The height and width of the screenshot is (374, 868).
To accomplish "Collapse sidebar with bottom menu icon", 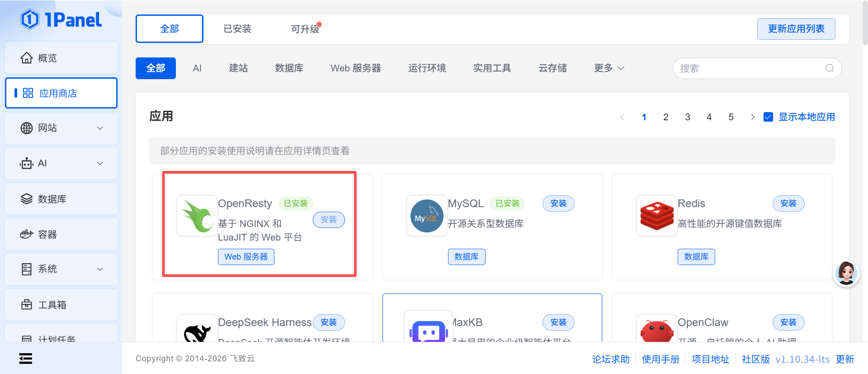I will 26,359.
